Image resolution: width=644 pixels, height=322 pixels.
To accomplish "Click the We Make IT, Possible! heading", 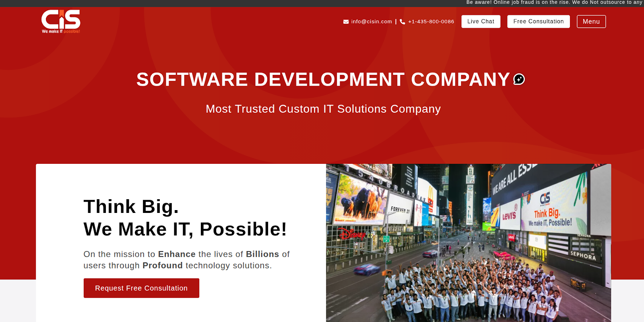I will coord(185,229).
